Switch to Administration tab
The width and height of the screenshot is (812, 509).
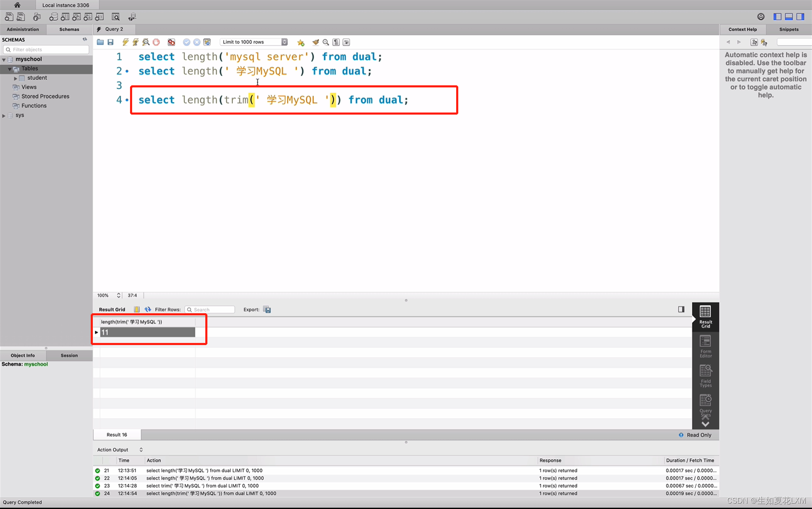click(23, 29)
